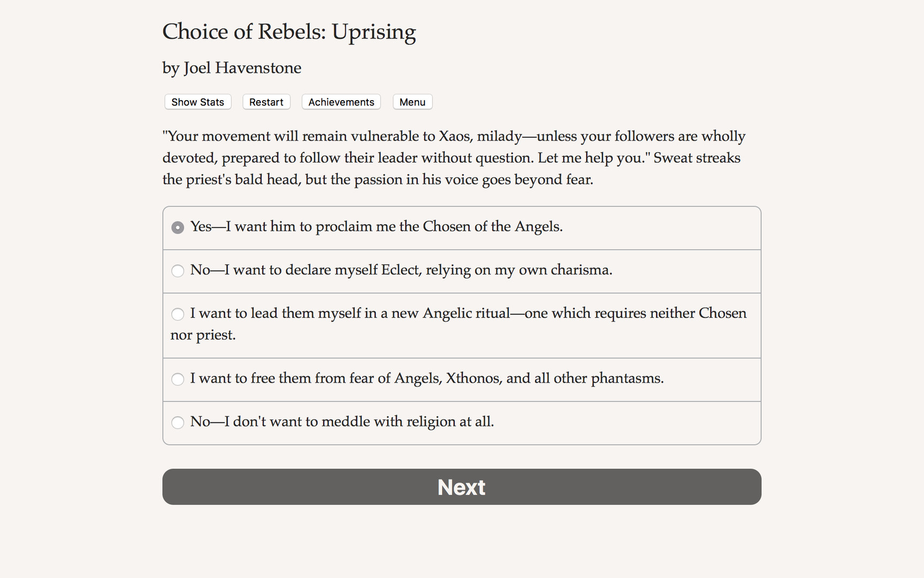The height and width of the screenshot is (578, 924).
Task: Advance the story with Next
Action: tap(461, 486)
